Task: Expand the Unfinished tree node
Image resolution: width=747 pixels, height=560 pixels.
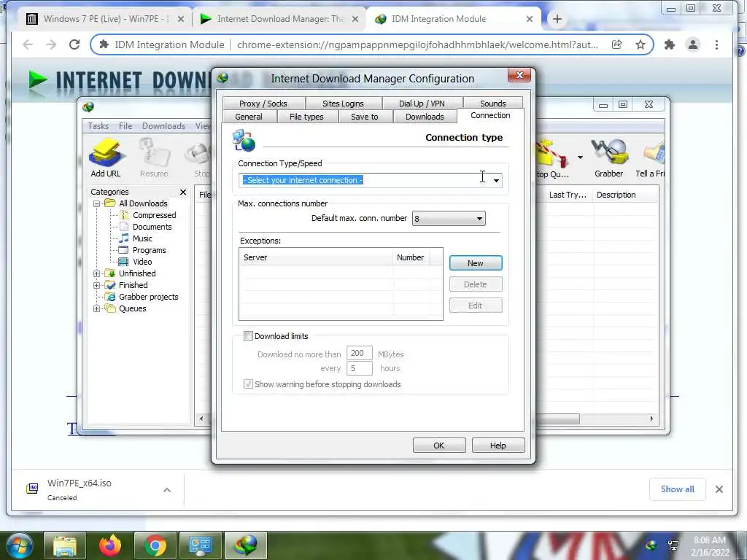Action: coord(96,274)
